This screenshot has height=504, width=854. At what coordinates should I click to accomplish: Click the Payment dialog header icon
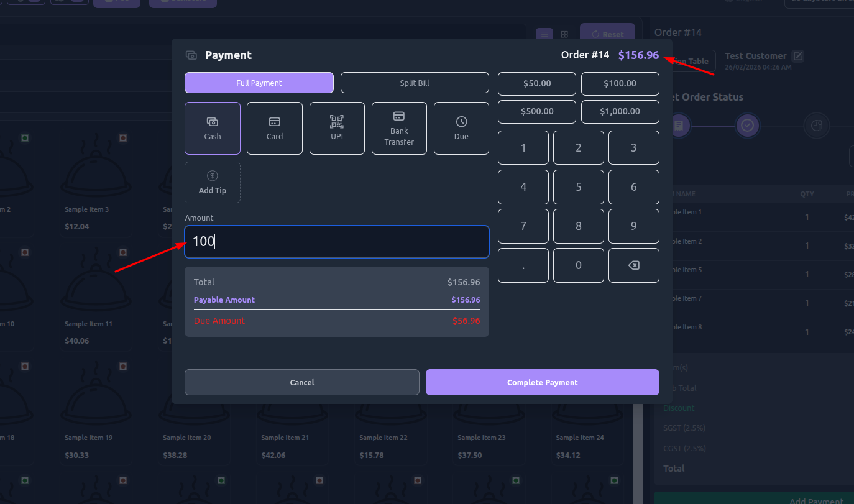[x=191, y=55]
